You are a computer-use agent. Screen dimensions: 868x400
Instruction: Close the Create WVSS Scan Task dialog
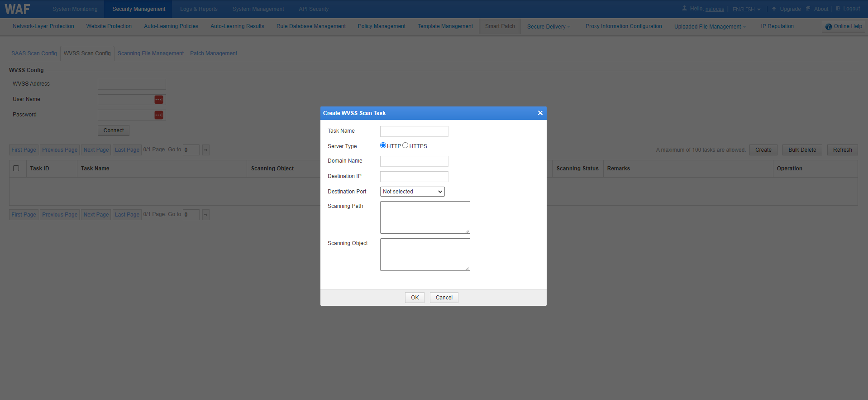point(540,113)
